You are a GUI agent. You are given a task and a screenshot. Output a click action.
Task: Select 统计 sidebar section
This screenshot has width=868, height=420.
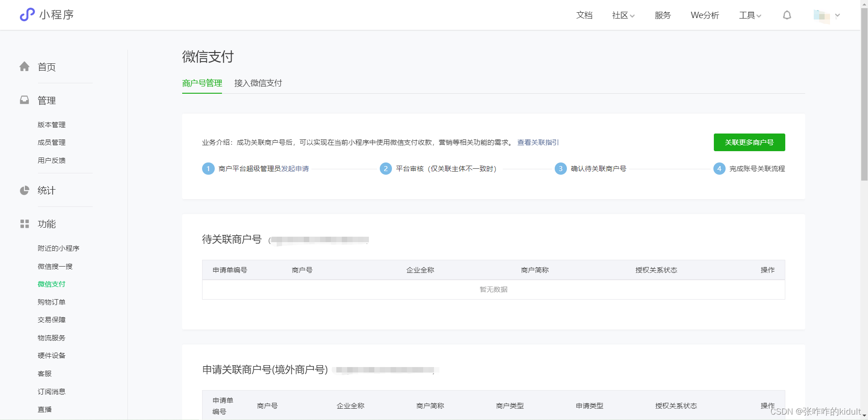pyautogui.click(x=47, y=191)
